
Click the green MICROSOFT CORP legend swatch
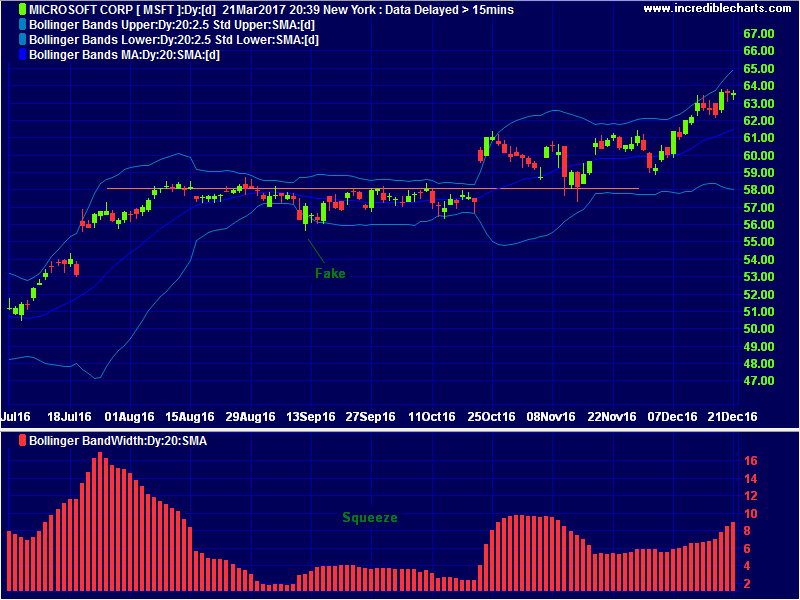click(22, 9)
